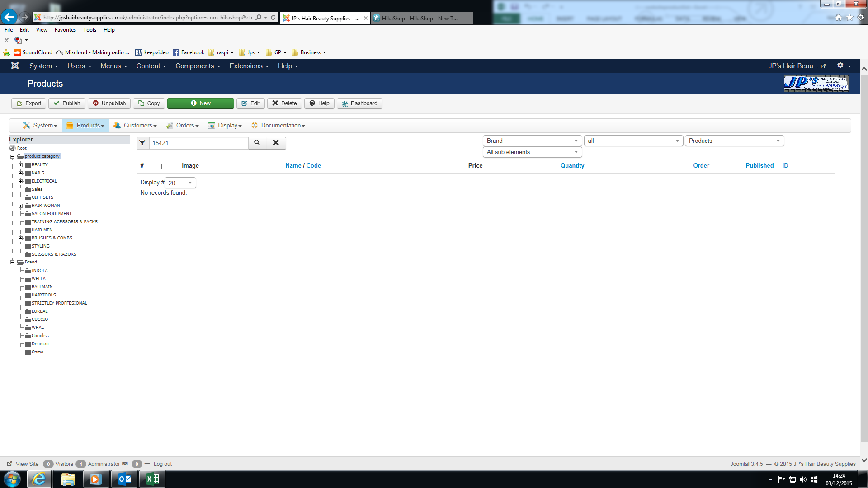Click the Administrator messages envelope icon
868x488 pixels.
click(x=125, y=464)
